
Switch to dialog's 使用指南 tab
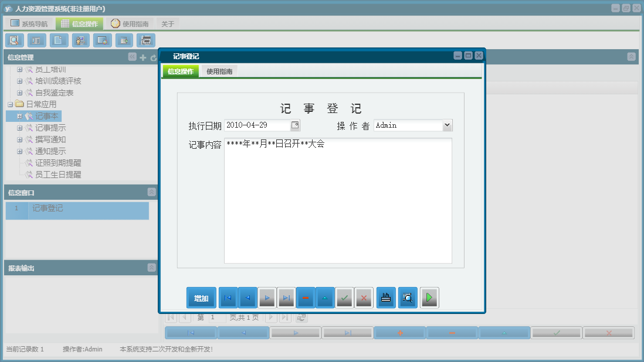tap(219, 71)
